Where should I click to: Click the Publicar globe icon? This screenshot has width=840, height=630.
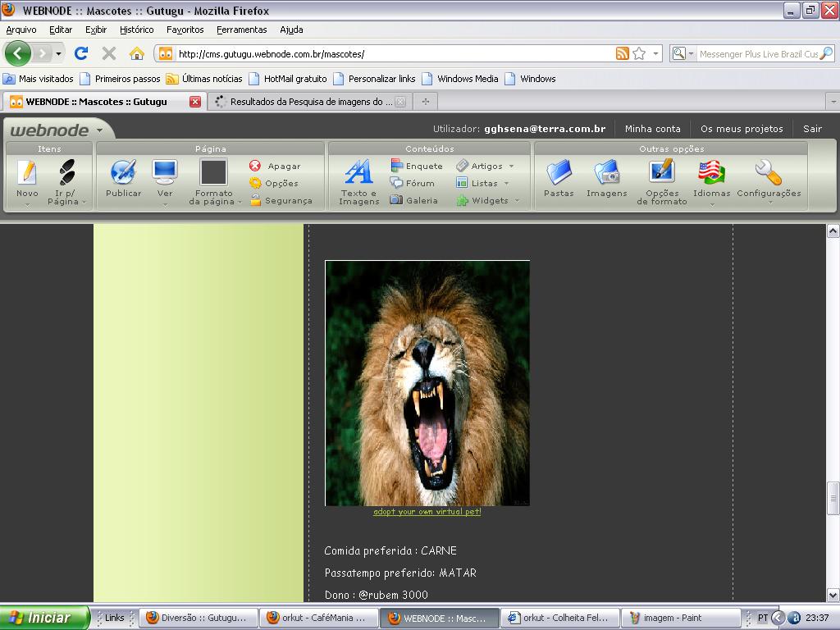tap(123, 172)
